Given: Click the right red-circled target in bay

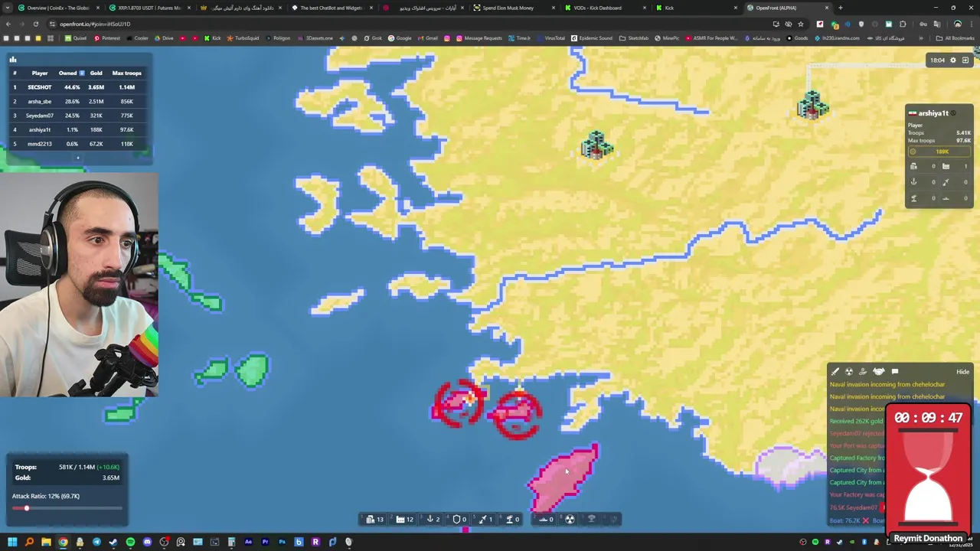Looking at the screenshot, I should (x=517, y=414).
